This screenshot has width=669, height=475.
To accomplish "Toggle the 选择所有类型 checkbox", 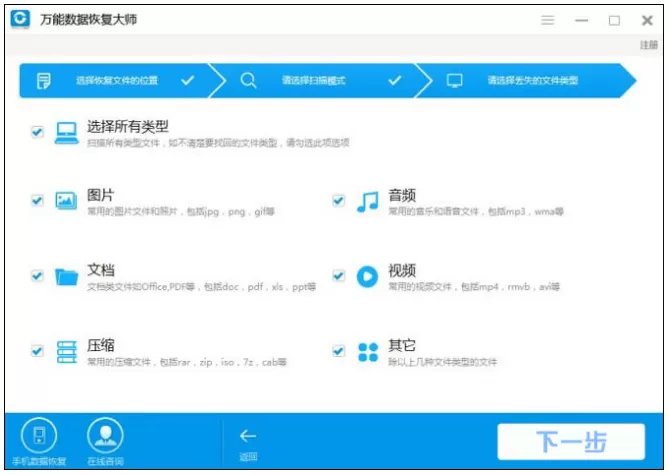I will tap(37, 132).
